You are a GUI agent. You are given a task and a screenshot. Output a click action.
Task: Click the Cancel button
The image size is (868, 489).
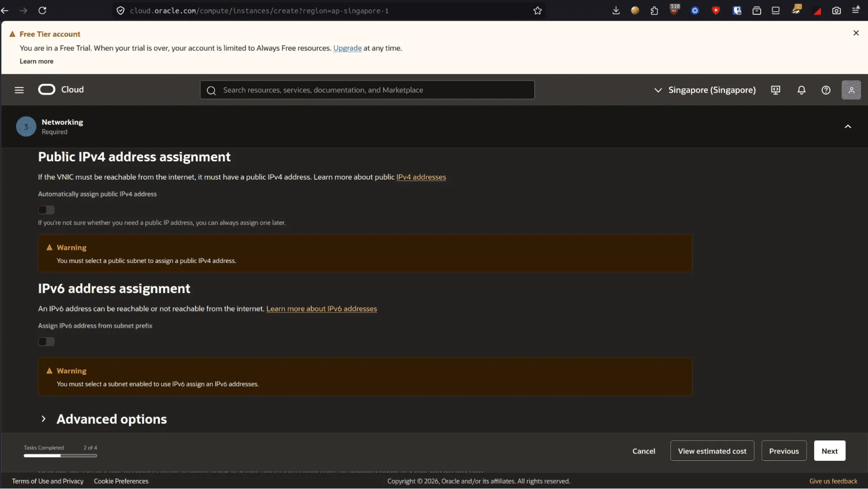click(644, 451)
